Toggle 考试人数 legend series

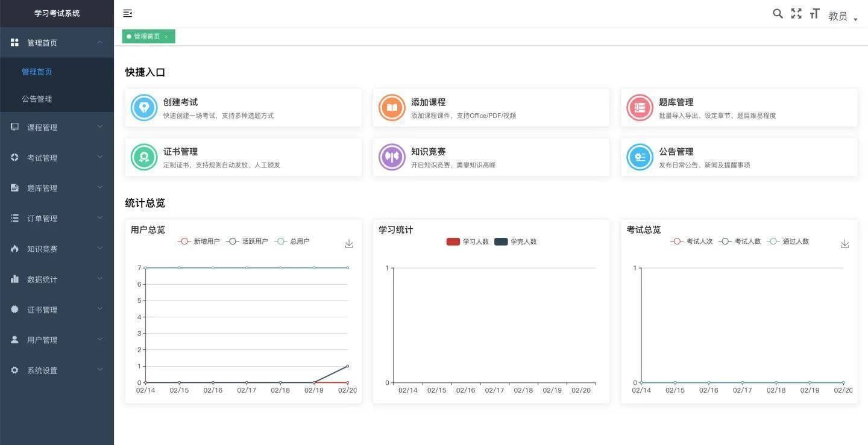pyautogui.click(x=740, y=241)
